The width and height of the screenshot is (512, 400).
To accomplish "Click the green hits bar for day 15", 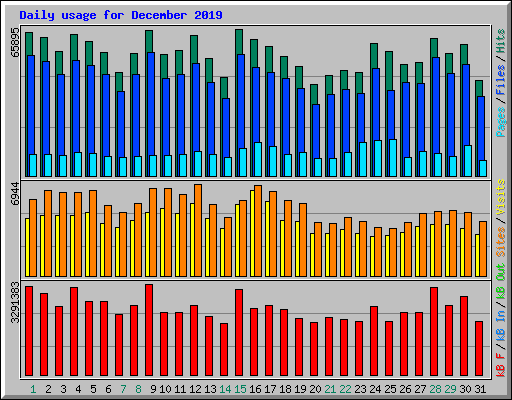I will 239,41.
